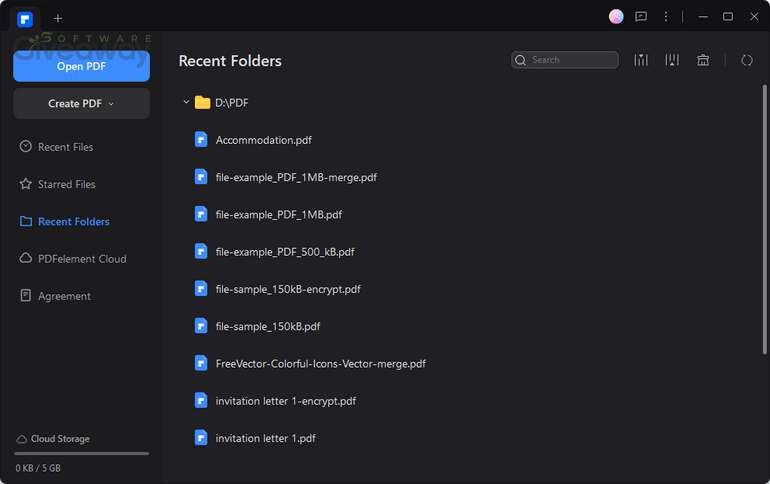Click the refresh icon in the header

(746, 60)
